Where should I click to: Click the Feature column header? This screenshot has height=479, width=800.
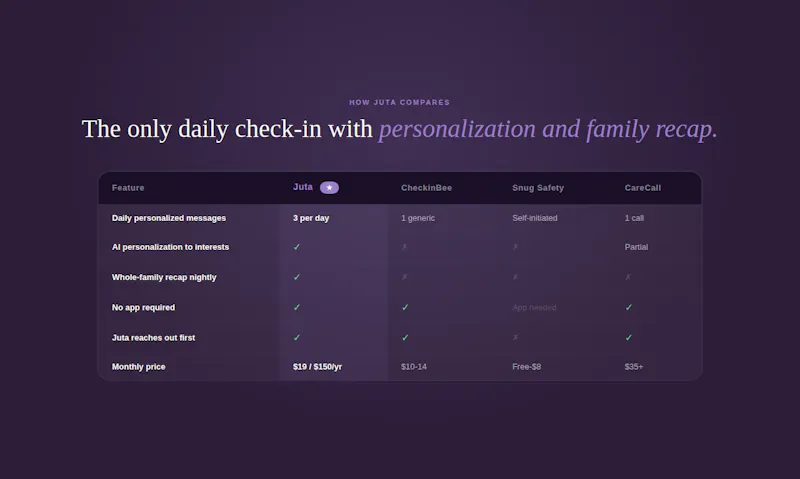tap(128, 188)
